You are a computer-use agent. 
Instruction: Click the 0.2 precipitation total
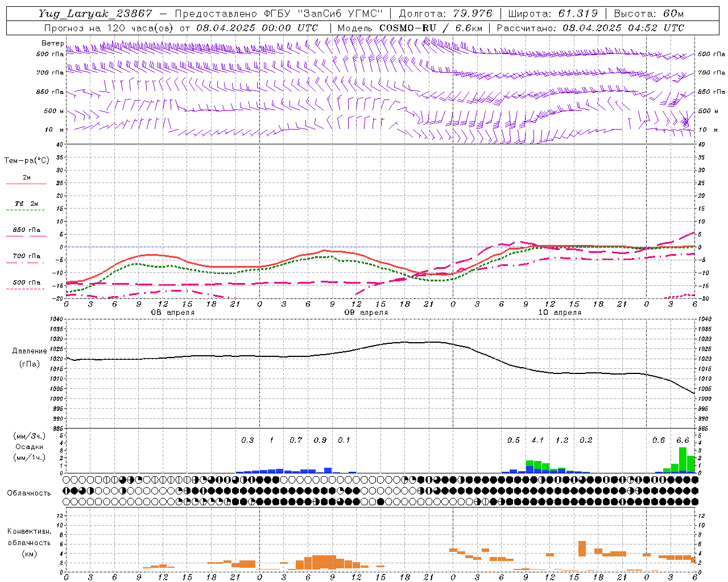click(x=586, y=440)
